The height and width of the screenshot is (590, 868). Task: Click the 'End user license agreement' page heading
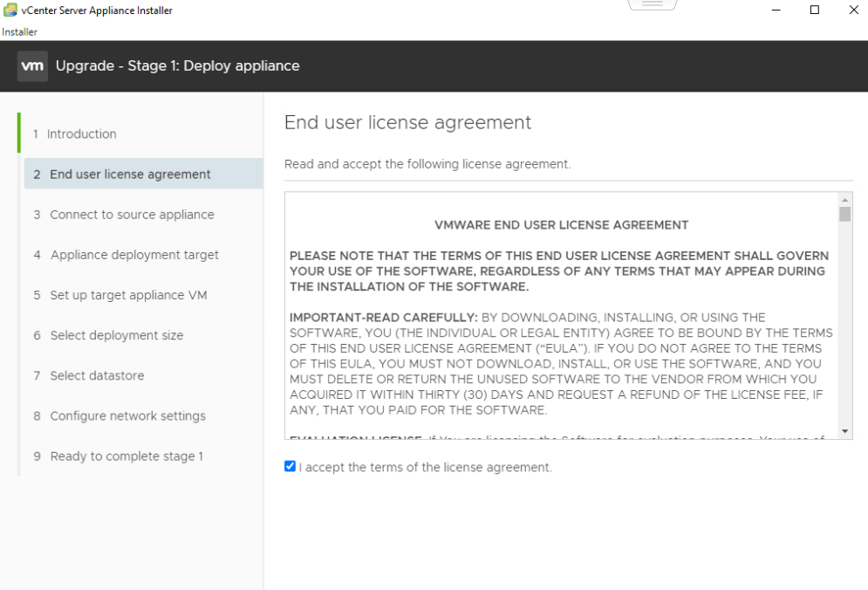407,122
